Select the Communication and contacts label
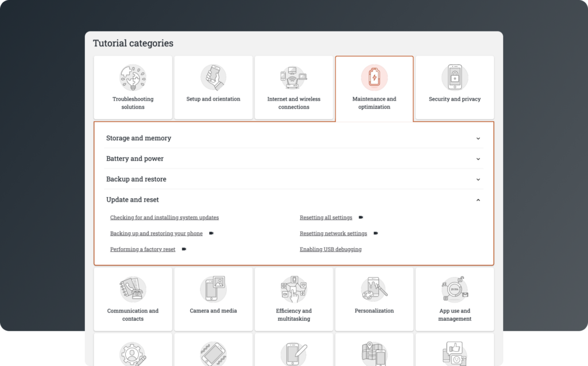The width and height of the screenshot is (588, 366). pos(133,314)
